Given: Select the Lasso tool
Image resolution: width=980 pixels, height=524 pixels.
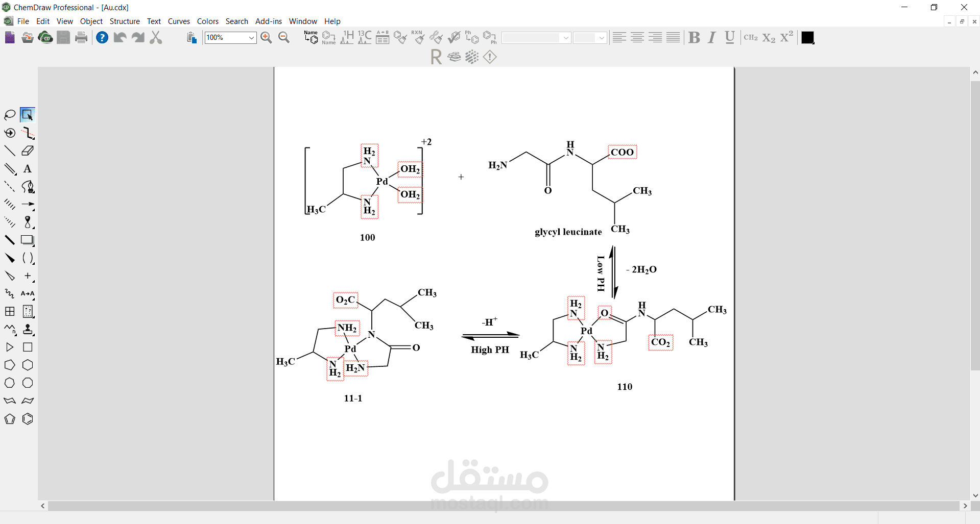Looking at the screenshot, I should coord(10,115).
